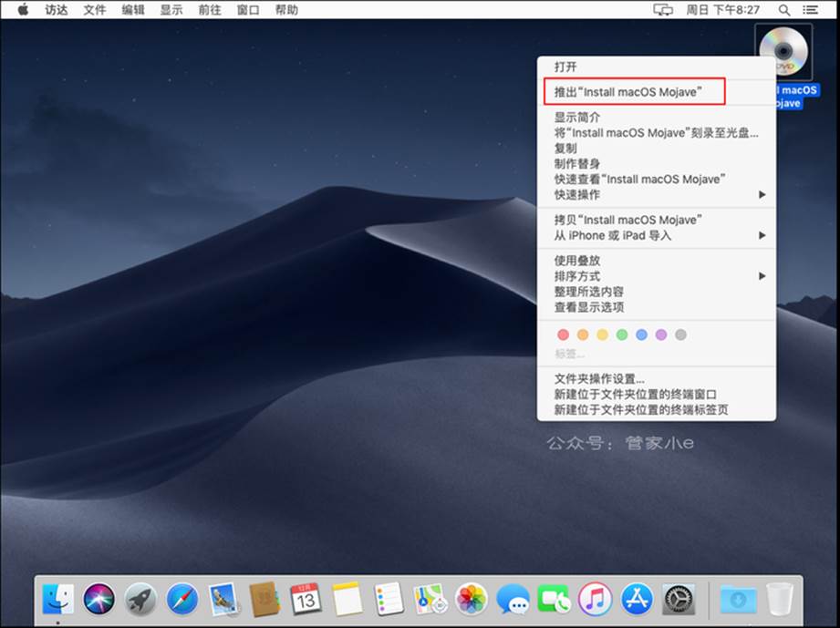Click the Trash icon in Dock
The image size is (840, 628).
coord(780,599)
